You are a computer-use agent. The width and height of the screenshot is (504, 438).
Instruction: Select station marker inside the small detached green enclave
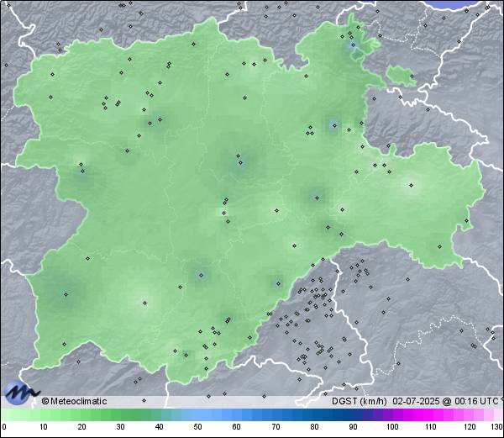(412, 77)
